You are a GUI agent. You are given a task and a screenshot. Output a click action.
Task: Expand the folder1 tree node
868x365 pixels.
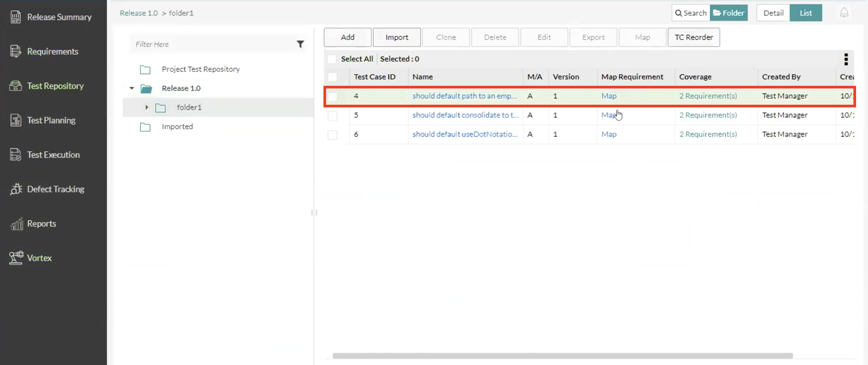click(x=147, y=107)
